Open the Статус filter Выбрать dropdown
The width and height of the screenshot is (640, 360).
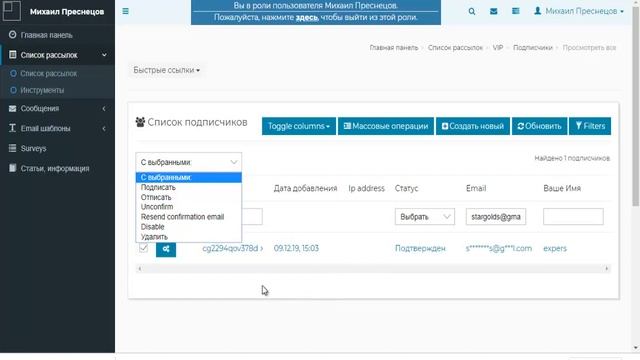point(424,217)
